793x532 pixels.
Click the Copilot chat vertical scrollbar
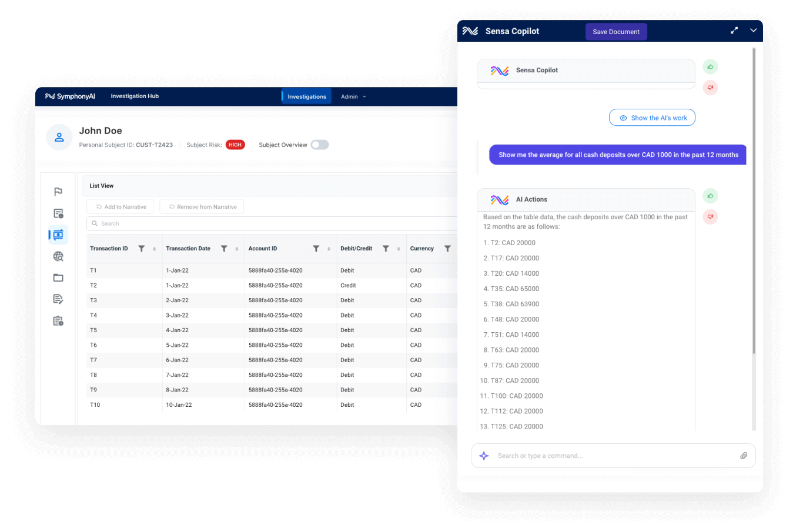[x=754, y=201]
